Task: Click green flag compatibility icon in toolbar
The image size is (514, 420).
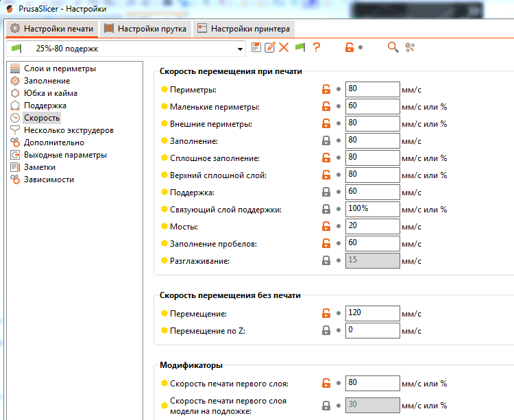Action: tap(300, 47)
